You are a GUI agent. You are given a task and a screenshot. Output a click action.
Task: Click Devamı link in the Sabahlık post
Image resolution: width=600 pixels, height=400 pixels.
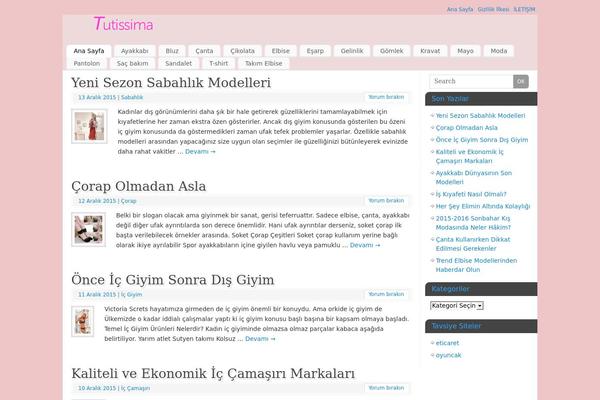coord(200,152)
